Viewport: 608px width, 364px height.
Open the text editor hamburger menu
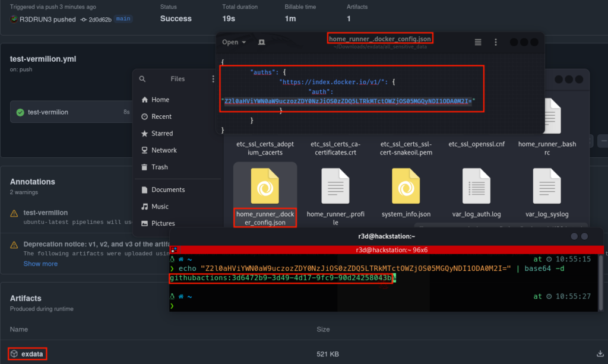point(478,42)
